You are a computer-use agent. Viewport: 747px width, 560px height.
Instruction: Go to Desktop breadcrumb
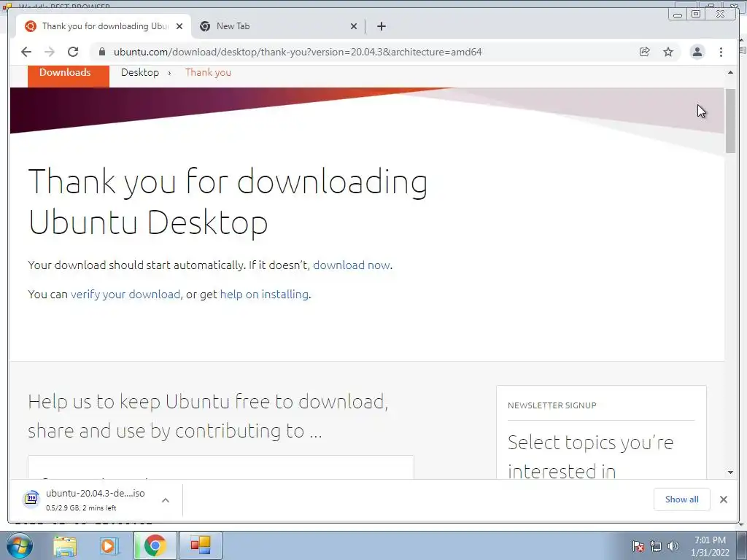pyautogui.click(x=140, y=72)
